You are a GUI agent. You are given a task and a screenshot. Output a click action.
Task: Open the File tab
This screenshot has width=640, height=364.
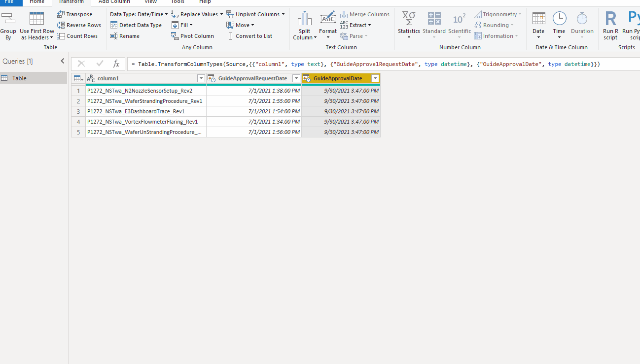pyautogui.click(x=9, y=2)
